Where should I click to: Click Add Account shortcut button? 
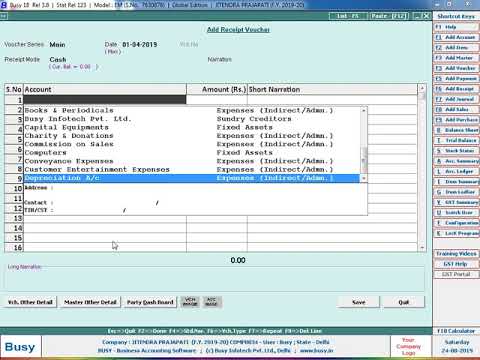[456, 37]
